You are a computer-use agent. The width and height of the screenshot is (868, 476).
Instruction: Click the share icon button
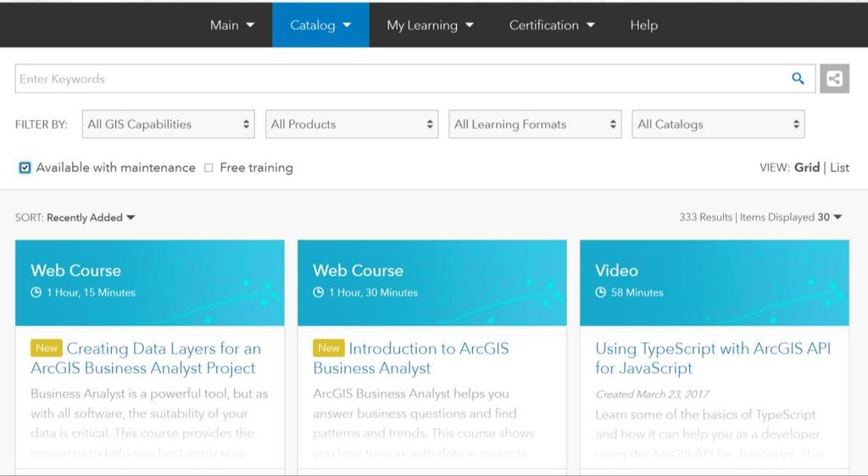[834, 79]
